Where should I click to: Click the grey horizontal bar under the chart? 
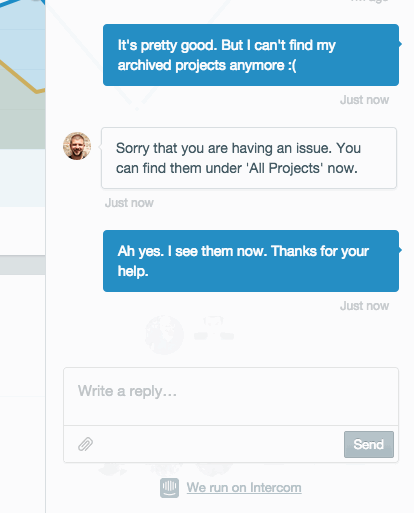(23, 266)
